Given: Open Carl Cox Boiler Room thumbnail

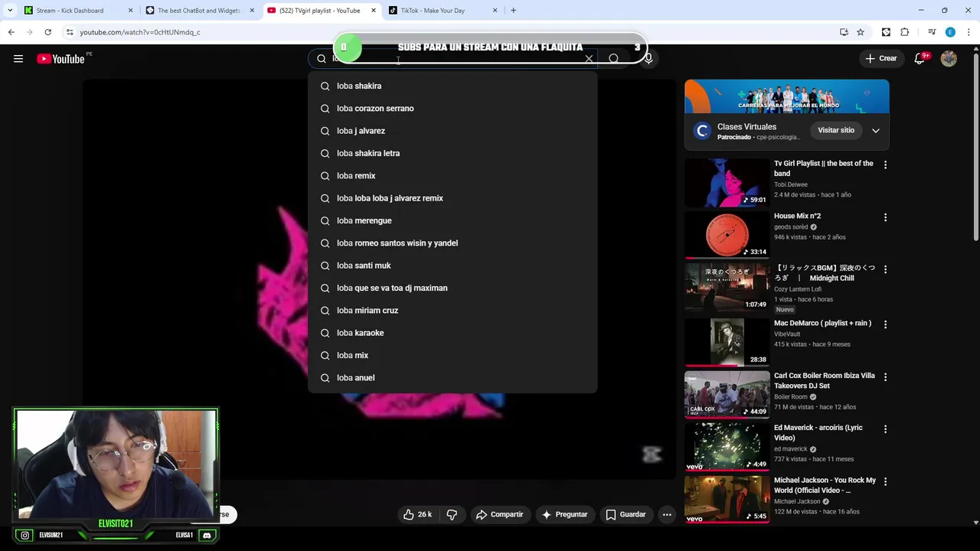Looking at the screenshot, I should pos(727,394).
